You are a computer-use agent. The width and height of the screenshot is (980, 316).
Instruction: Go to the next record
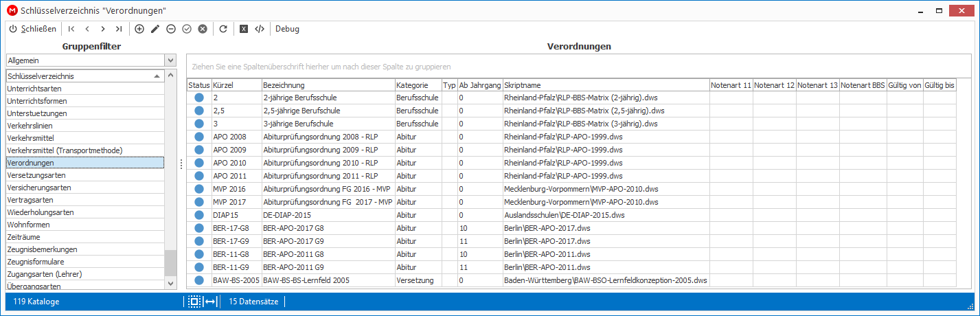(x=103, y=29)
